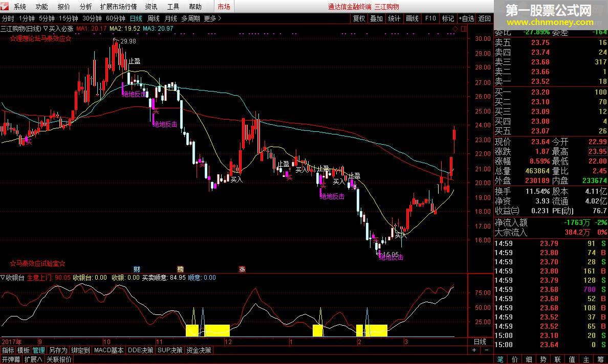Select the 市场 tab in the title bar
The image size is (608, 364).
(224, 7)
